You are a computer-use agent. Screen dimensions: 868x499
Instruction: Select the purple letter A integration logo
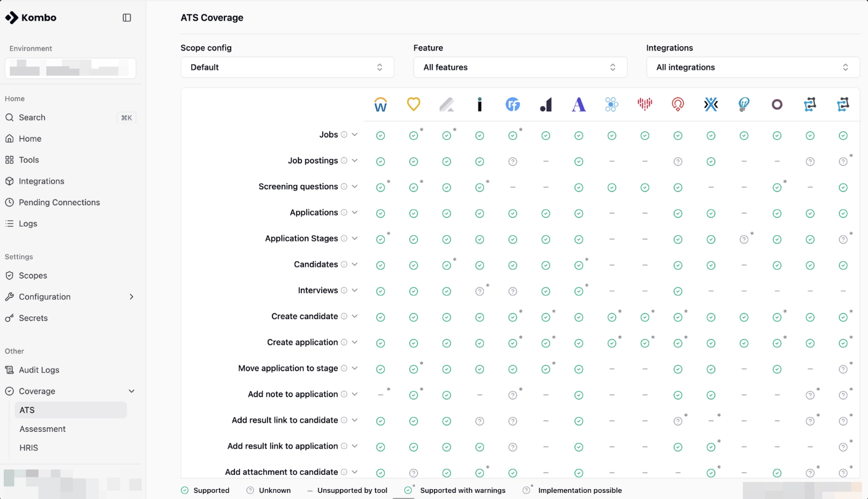coord(579,105)
